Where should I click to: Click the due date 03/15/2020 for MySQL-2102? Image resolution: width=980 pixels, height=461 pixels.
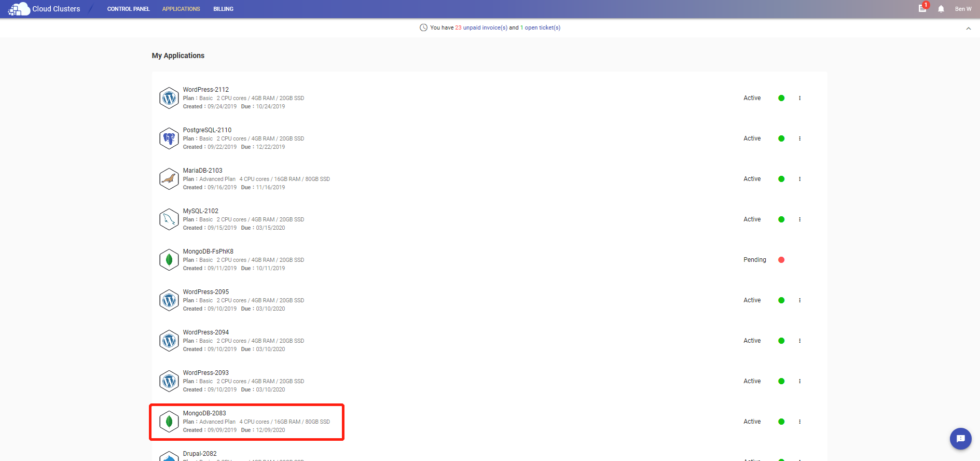tap(270, 228)
